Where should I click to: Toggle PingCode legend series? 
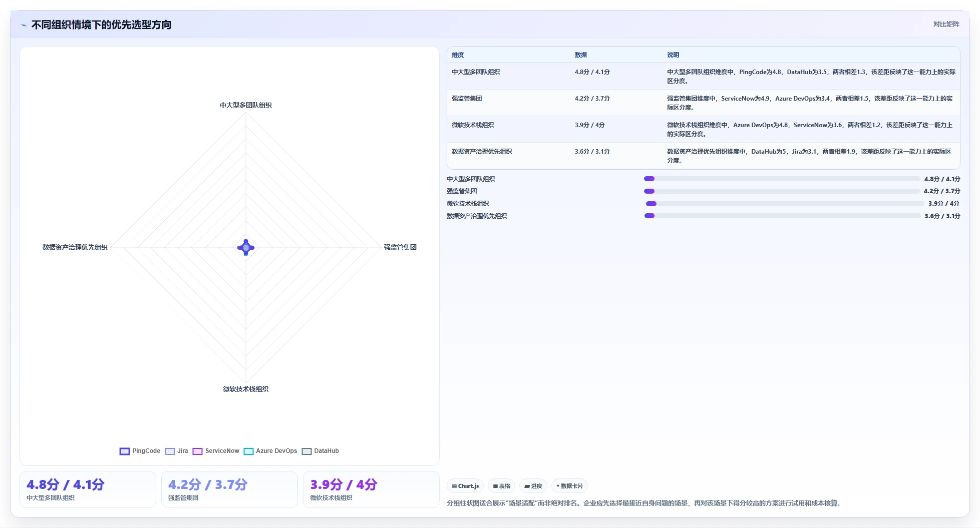140,451
